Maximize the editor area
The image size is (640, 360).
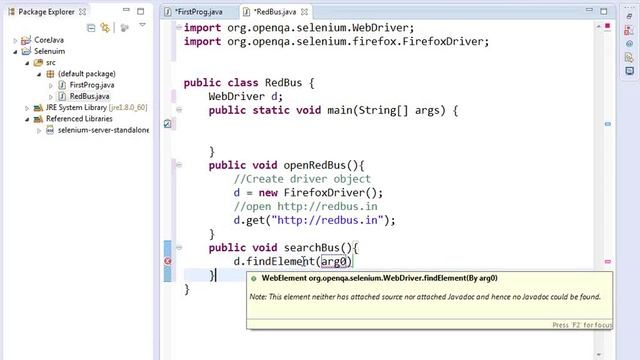(x=604, y=11)
